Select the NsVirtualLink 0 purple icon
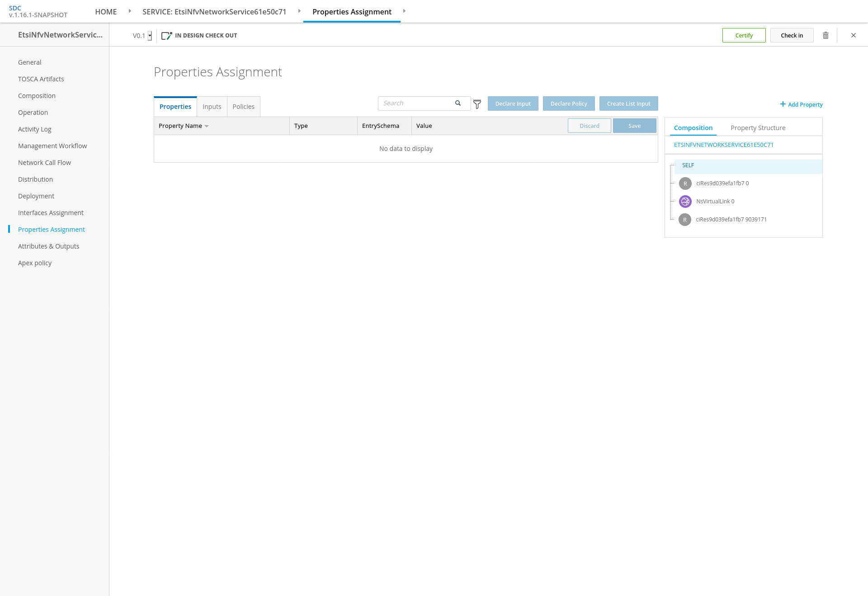The width and height of the screenshot is (868, 596). pyautogui.click(x=685, y=202)
